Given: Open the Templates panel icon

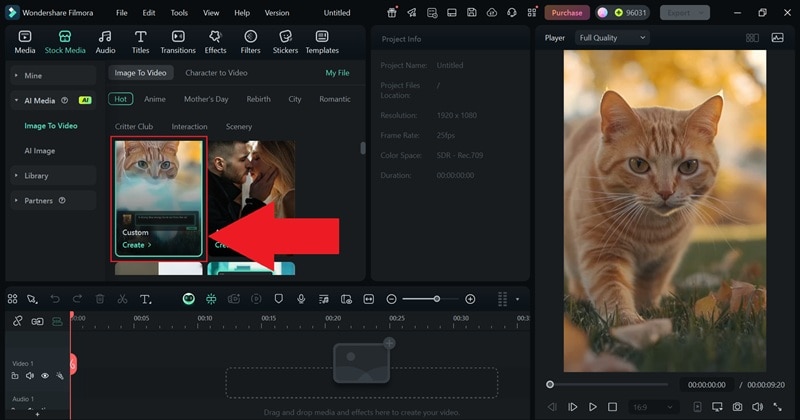Looking at the screenshot, I should pos(322,42).
